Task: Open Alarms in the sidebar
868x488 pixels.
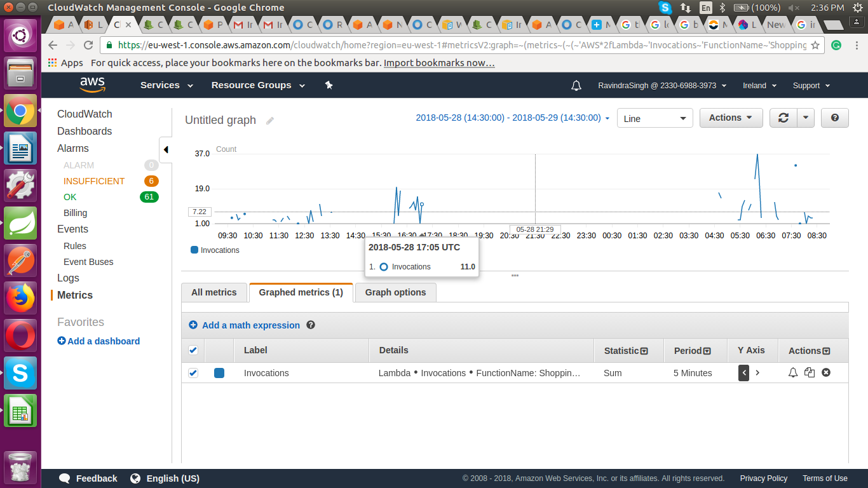Action: (x=73, y=148)
